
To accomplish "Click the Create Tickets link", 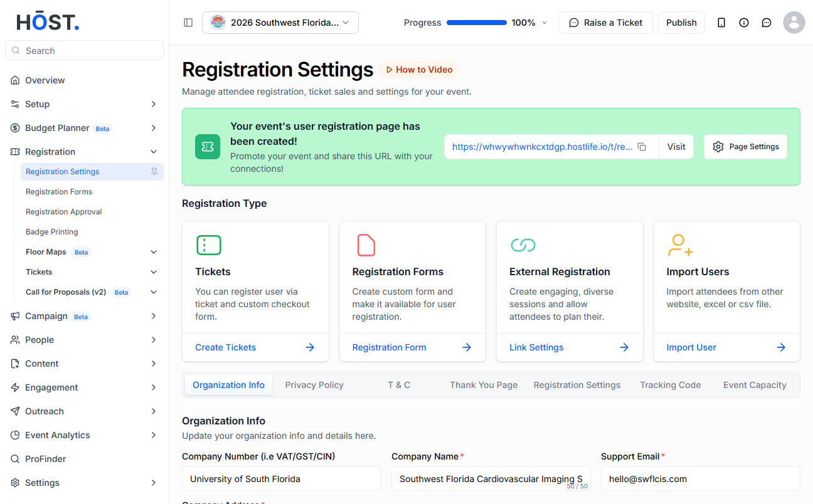I will [x=226, y=347].
